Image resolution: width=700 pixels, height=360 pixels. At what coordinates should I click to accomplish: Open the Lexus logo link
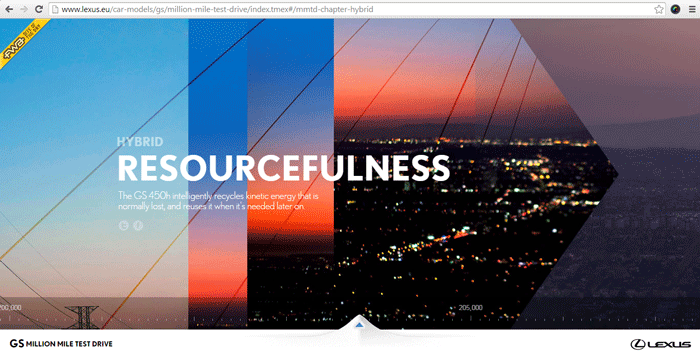[x=660, y=344]
